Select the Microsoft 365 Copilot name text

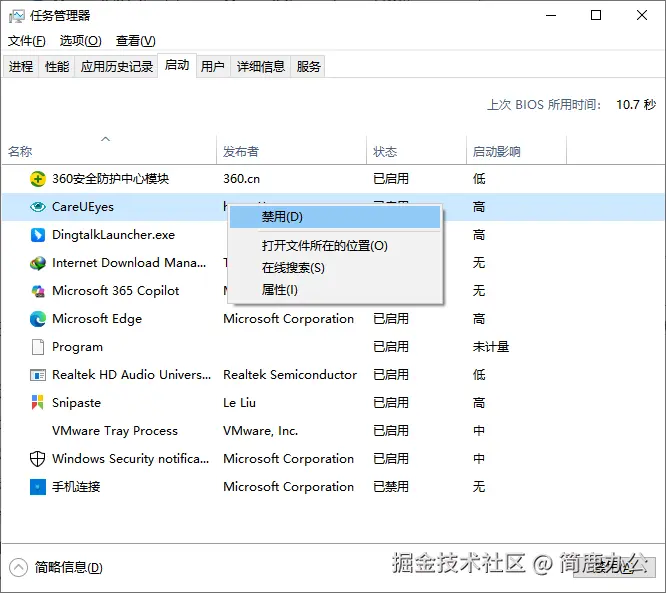click(116, 291)
